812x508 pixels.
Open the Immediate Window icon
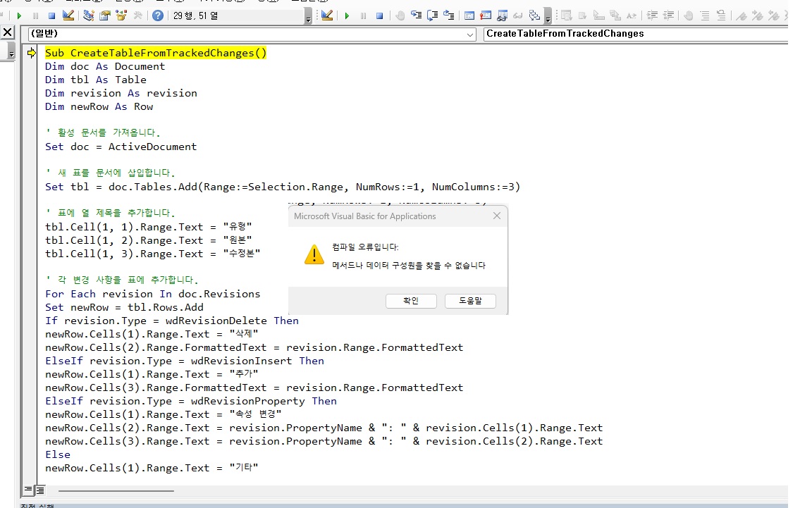[x=486, y=16]
